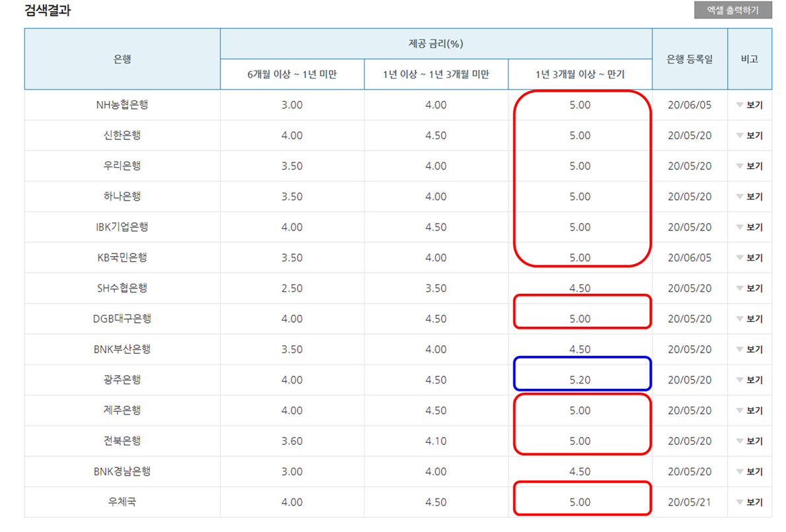Expand 보기 for 우리은행 row

click(750, 166)
